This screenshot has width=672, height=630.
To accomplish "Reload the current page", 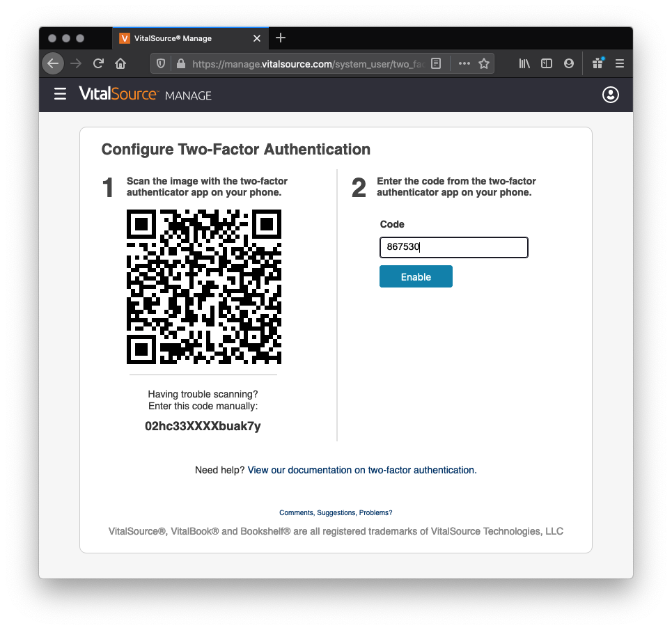I will [98, 63].
